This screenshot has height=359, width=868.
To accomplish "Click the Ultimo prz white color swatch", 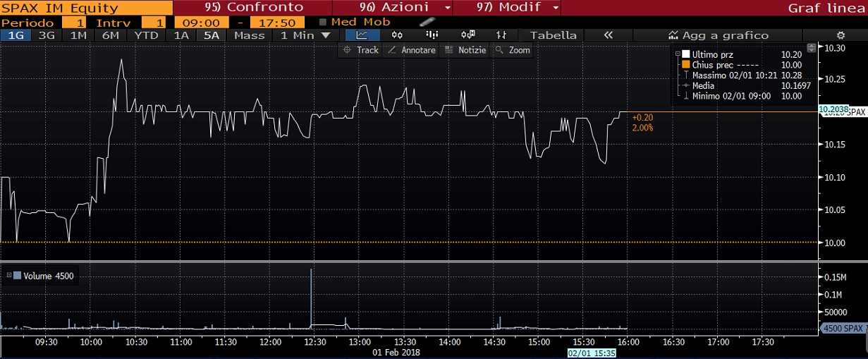I will (x=685, y=54).
